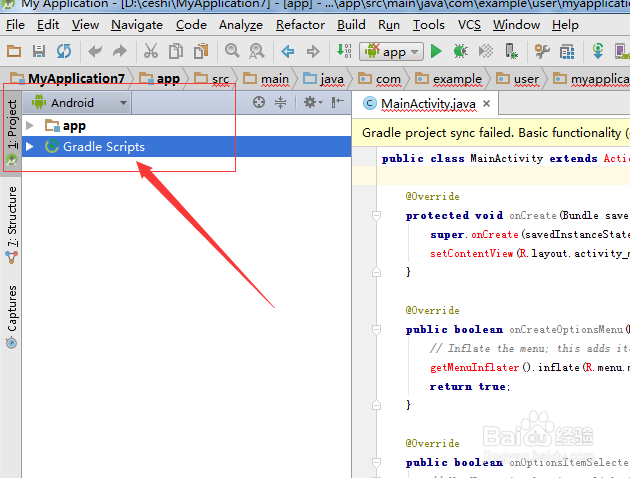Open the Navigate menu
630x478 pixels.
137,25
